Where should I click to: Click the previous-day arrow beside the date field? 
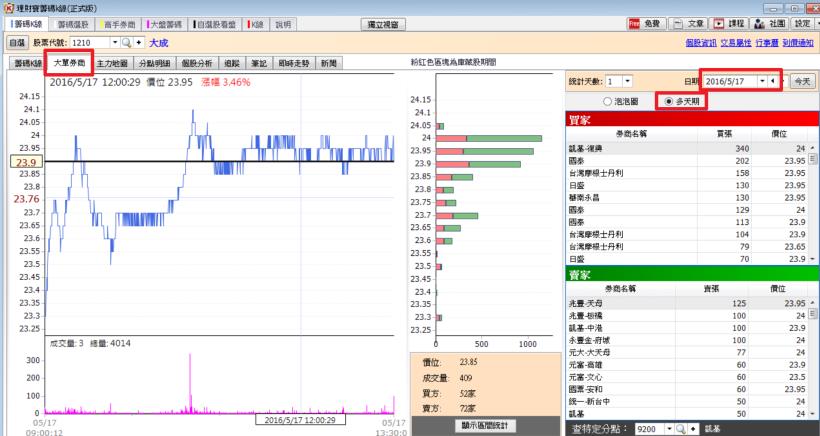(x=773, y=80)
